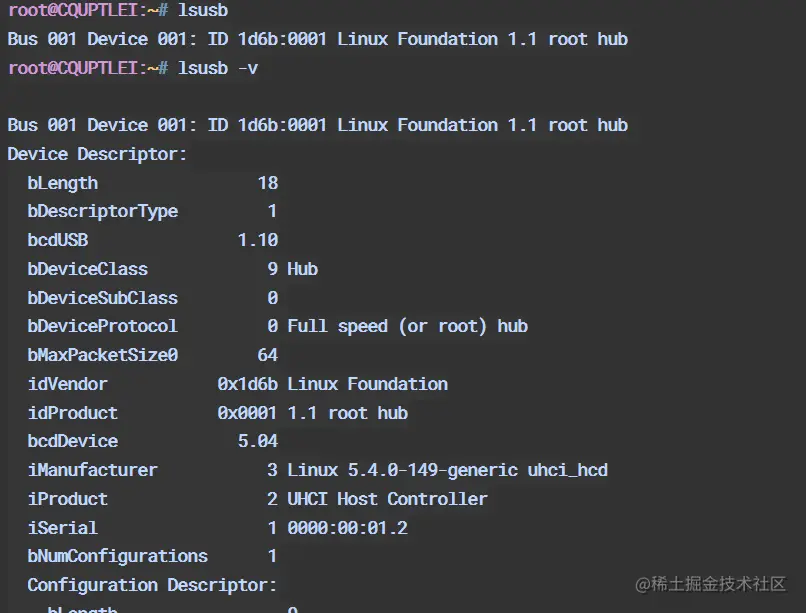806x613 pixels.
Task: Click the 'Device Descriptor:' heading line
Action: [x=97, y=154]
